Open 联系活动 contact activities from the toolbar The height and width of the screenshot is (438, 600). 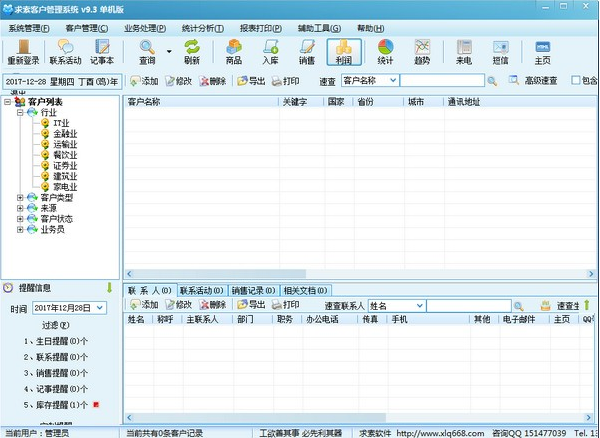pos(65,51)
